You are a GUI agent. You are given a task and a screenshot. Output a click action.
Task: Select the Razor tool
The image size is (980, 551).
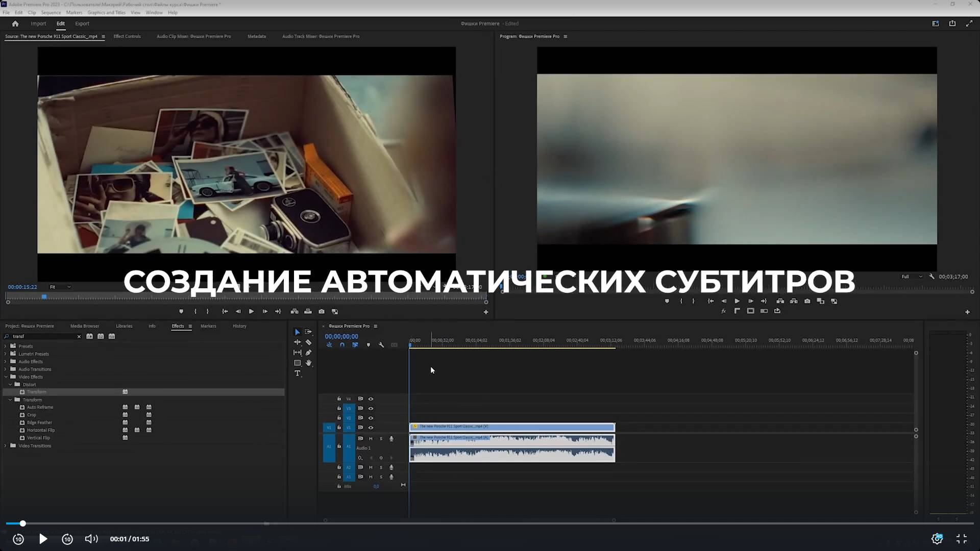coord(308,342)
